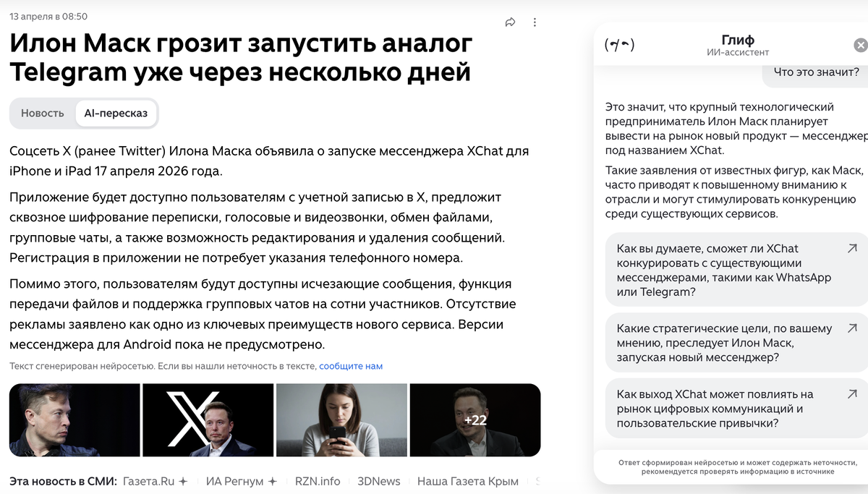Viewport: 868px width, 494px height.
Task: Open the three-dot more options menu
Action: pyautogui.click(x=535, y=22)
